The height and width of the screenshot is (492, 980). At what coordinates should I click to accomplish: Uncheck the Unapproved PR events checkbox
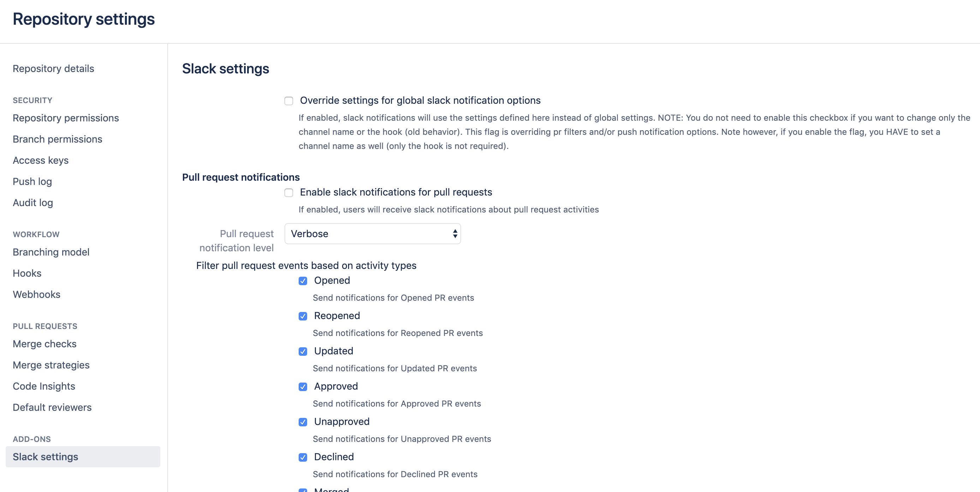tap(303, 422)
